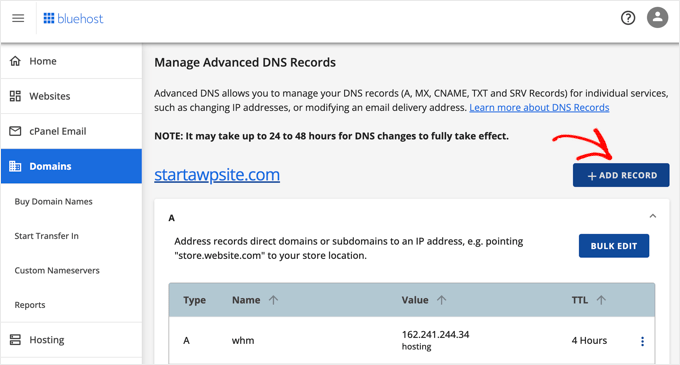Click the TTL column header label
Screen dimensions: 680x365
[x=579, y=300]
